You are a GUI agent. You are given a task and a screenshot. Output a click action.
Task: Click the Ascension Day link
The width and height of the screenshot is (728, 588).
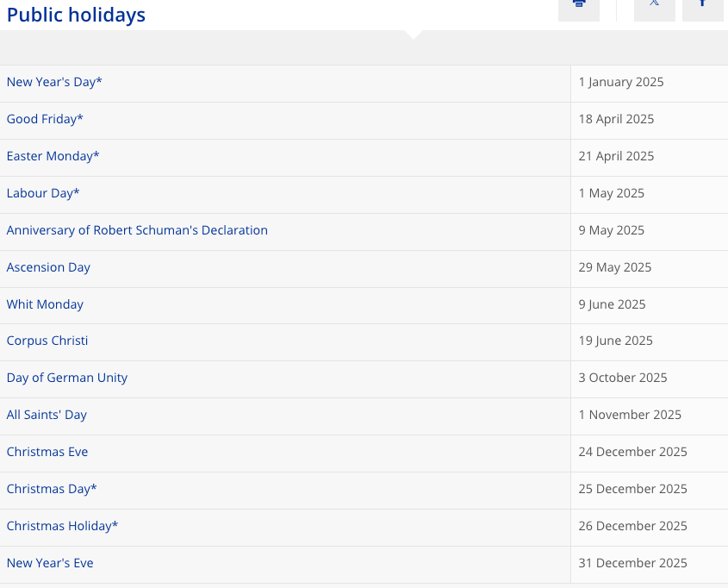tap(48, 267)
